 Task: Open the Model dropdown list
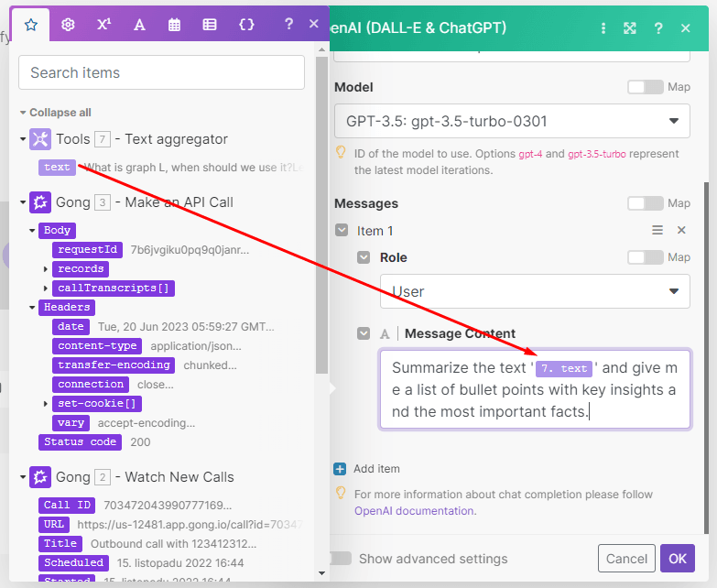[512, 121]
